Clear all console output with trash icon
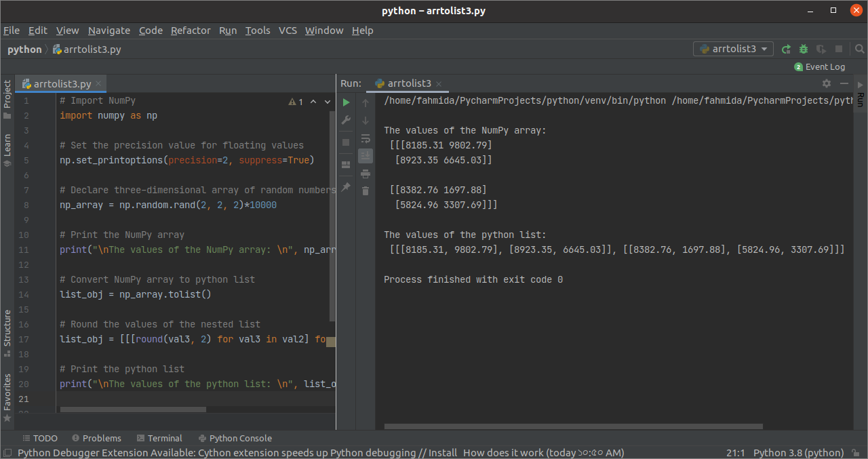The image size is (868, 459). pyautogui.click(x=366, y=191)
